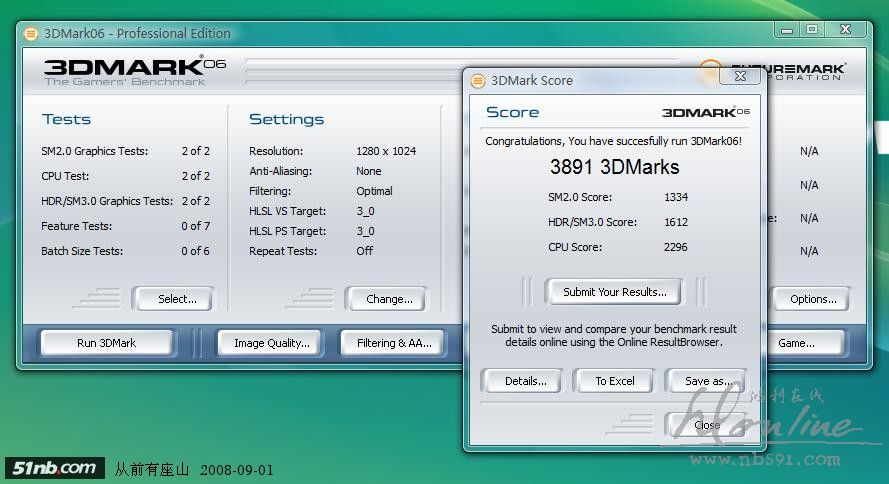Click the 3DMark06 app icon in title bar
This screenshot has width=889, height=484.
(x=30, y=33)
